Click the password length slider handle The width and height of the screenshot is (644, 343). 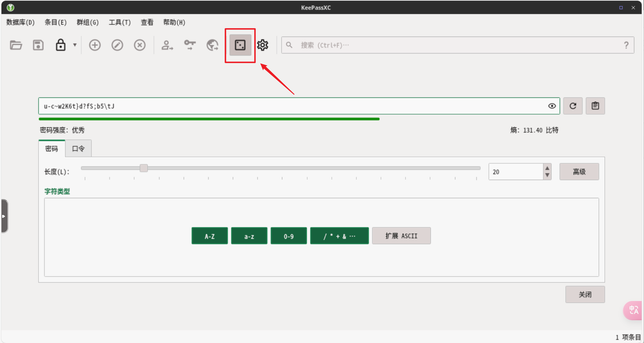(144, 168)
